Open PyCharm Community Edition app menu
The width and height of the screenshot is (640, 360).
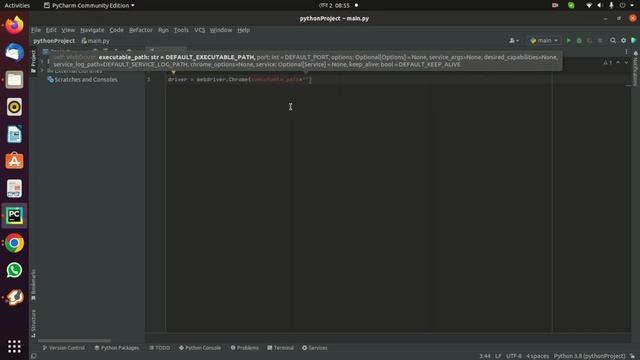pos(89,5)
